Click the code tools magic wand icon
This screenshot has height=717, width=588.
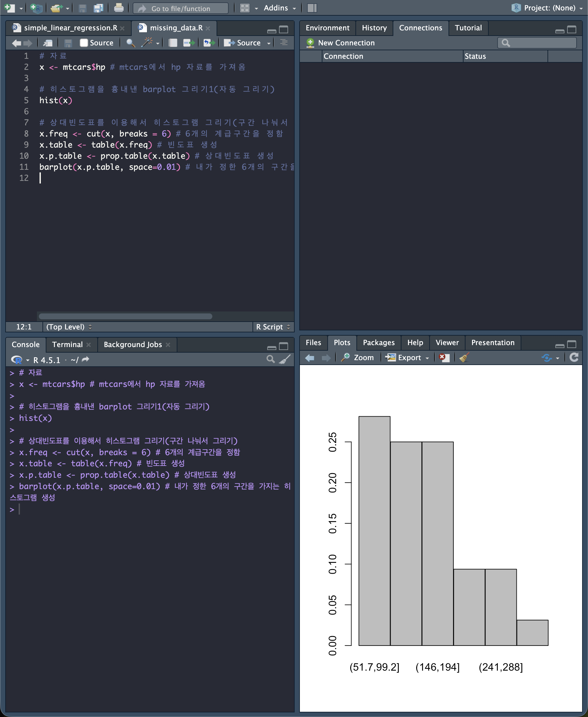tap(147, 43)
